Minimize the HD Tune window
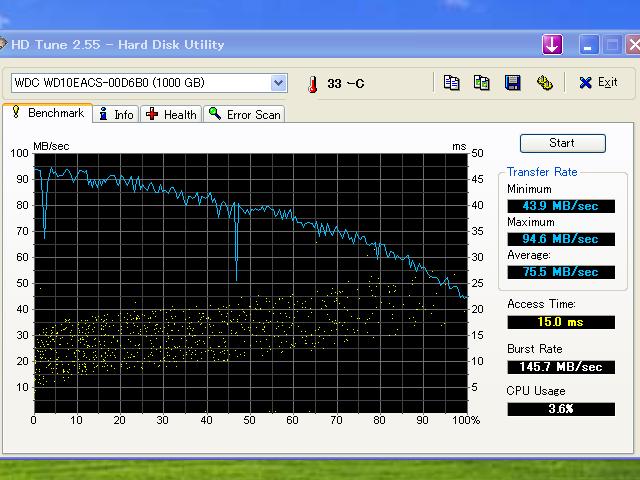This screenshot has height=480, width=640. click(588, 44)
